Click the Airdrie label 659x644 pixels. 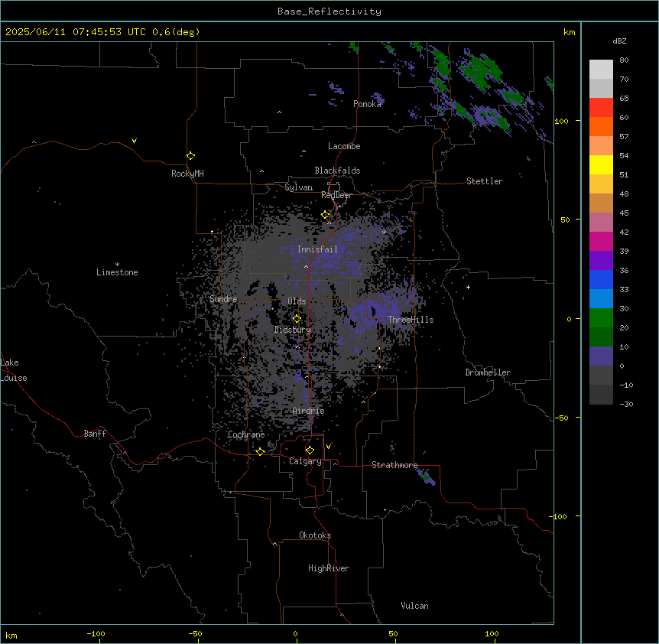309,411
